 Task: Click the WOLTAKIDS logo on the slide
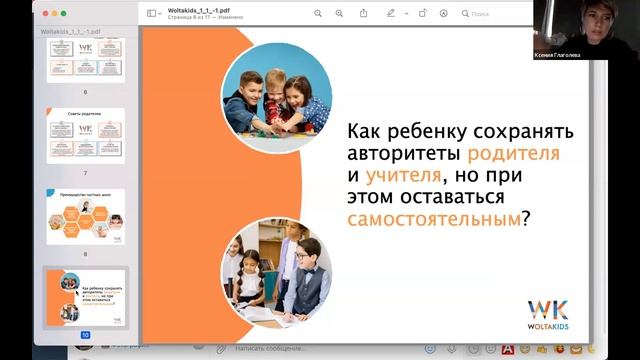(x=548, y=315)
